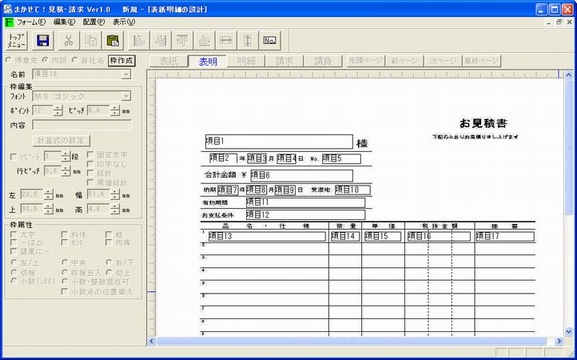Adjust the 行ピッチ line pitch stepper
This screenshot has height=360, width=577.
66,171
